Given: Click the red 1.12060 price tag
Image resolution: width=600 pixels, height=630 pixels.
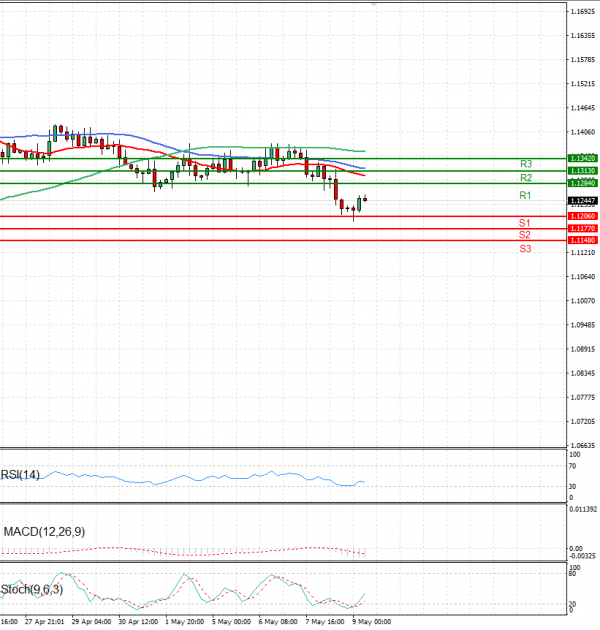Looking at the screenshot, I should tap(582, 216).
